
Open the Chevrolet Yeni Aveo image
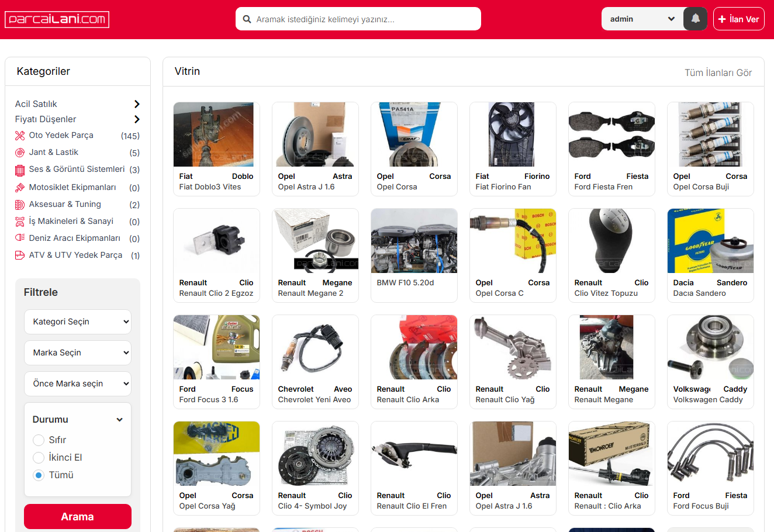(316, 347)
